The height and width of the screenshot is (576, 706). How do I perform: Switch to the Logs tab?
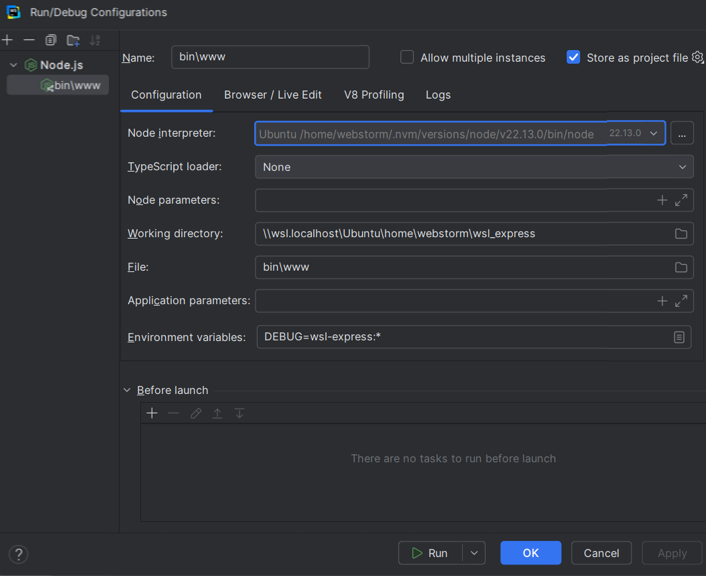tap(438, 95)
